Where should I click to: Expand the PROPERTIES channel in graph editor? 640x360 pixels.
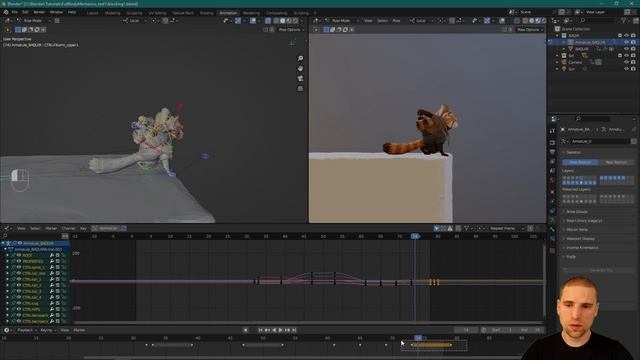pos(7,262)
